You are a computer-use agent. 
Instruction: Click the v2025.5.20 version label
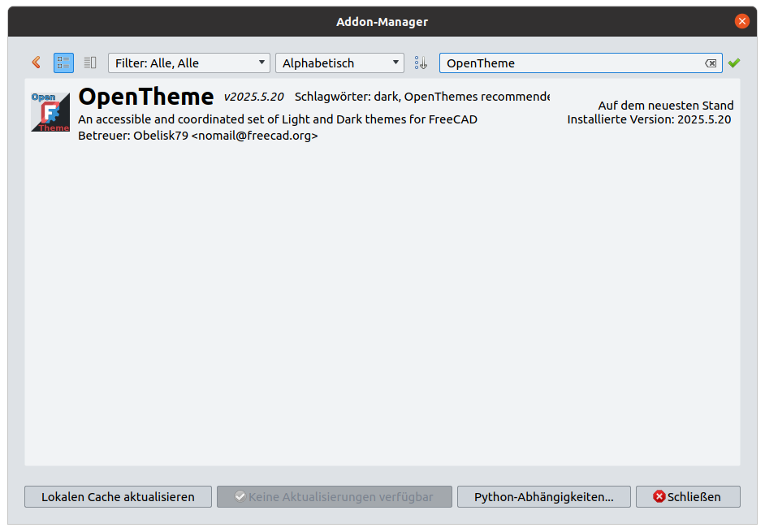[x=253, y=97]
